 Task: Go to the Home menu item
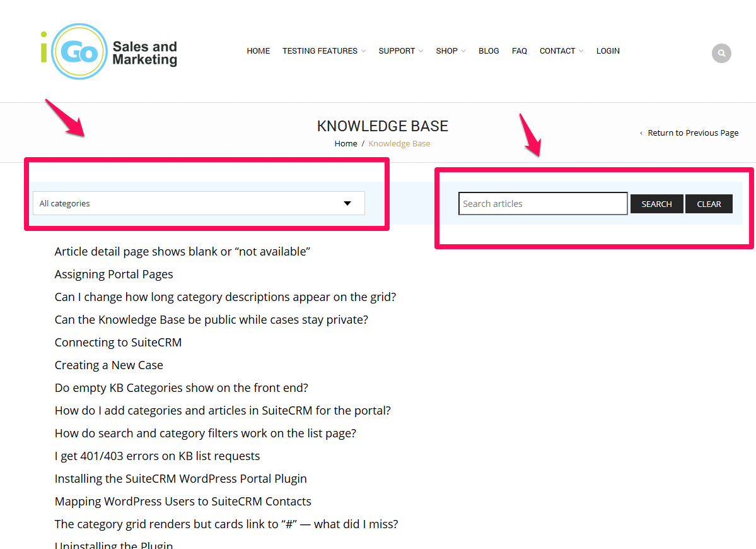(259, 51)
